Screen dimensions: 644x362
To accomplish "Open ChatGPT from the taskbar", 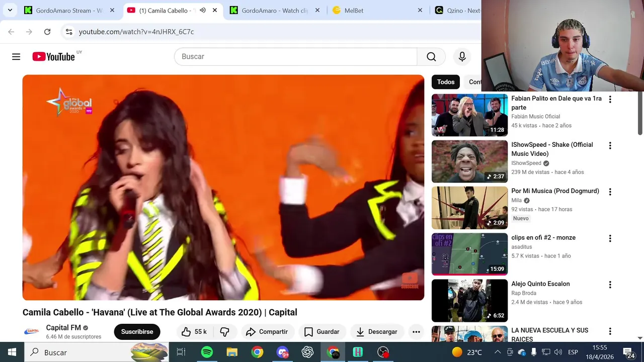I will tap(307, 352).
